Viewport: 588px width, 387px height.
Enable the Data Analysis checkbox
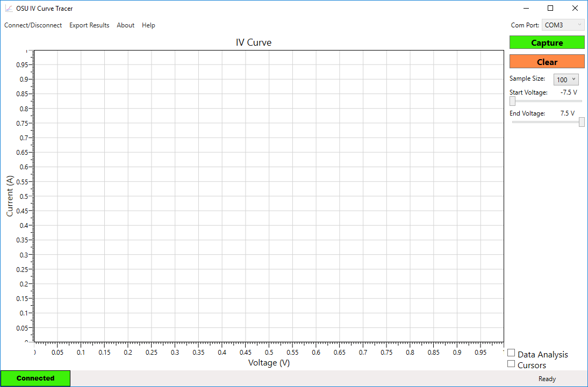pyautogui.click(x=511, y=353)
